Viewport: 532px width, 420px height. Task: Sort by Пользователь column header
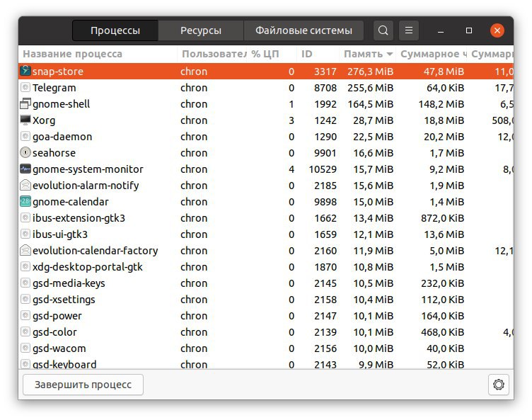[x=214, y=54]
